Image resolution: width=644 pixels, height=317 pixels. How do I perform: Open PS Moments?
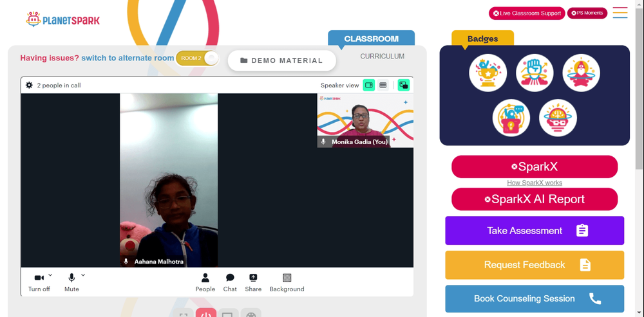(x=587, y=13)
